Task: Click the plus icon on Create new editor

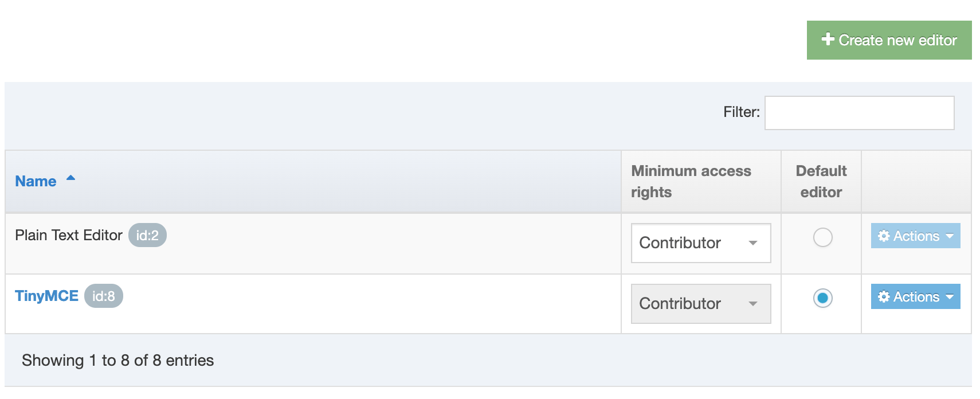Action: (828, 40)
